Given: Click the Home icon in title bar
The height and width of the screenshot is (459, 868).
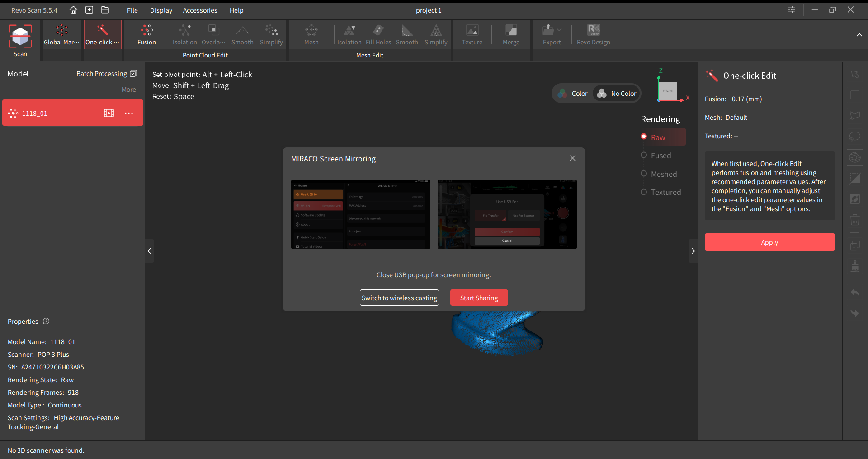Looking at the screenshot, I should pyautogui.click(x=73, y=10).
